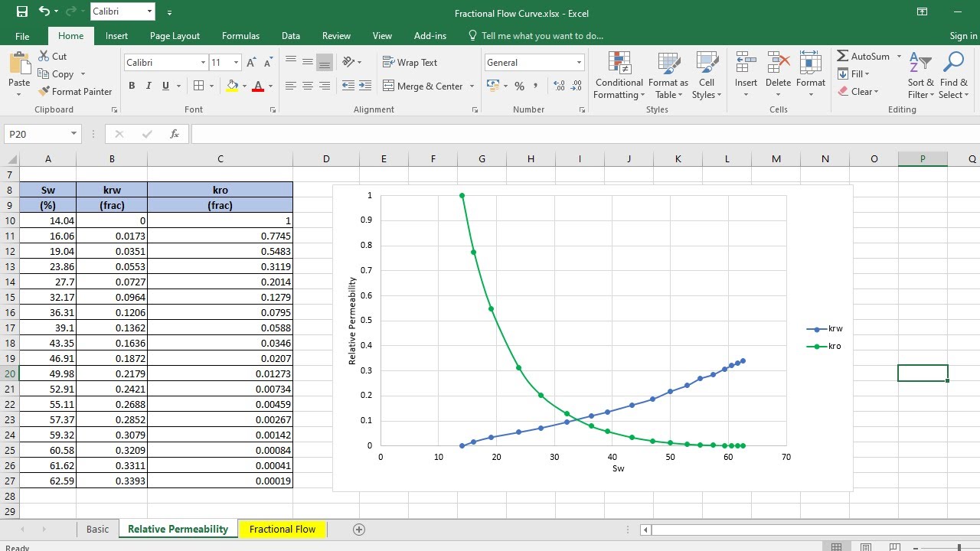Select the Fractional Flow sheet tab

[x=283, y=529]
